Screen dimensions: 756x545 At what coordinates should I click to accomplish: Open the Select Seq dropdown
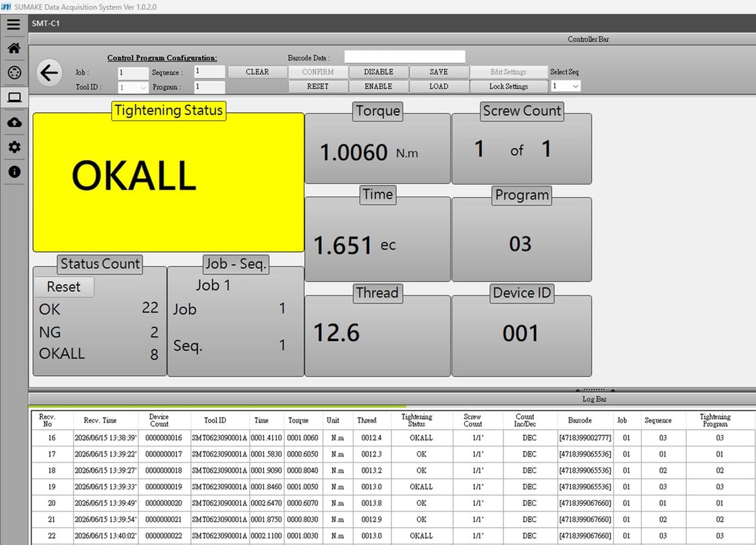click(x=566, y=86)
